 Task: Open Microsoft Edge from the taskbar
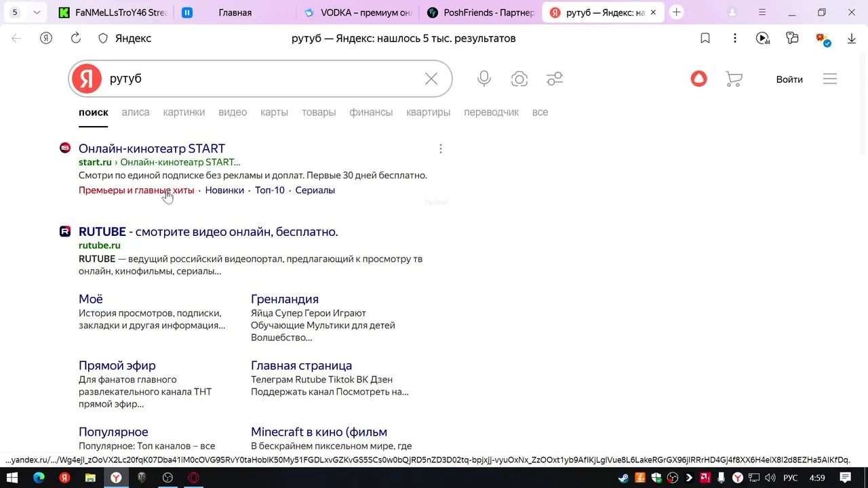tap(39, 478)
